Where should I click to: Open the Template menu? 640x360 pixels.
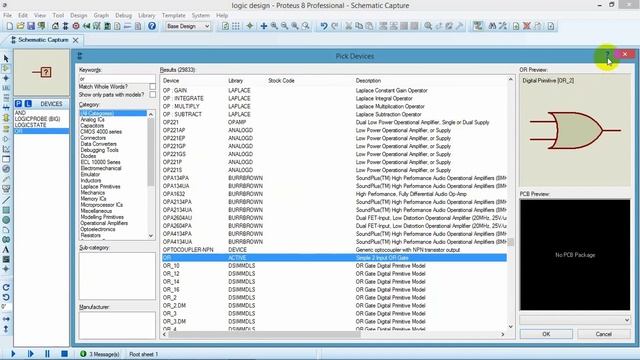[173, 16]
